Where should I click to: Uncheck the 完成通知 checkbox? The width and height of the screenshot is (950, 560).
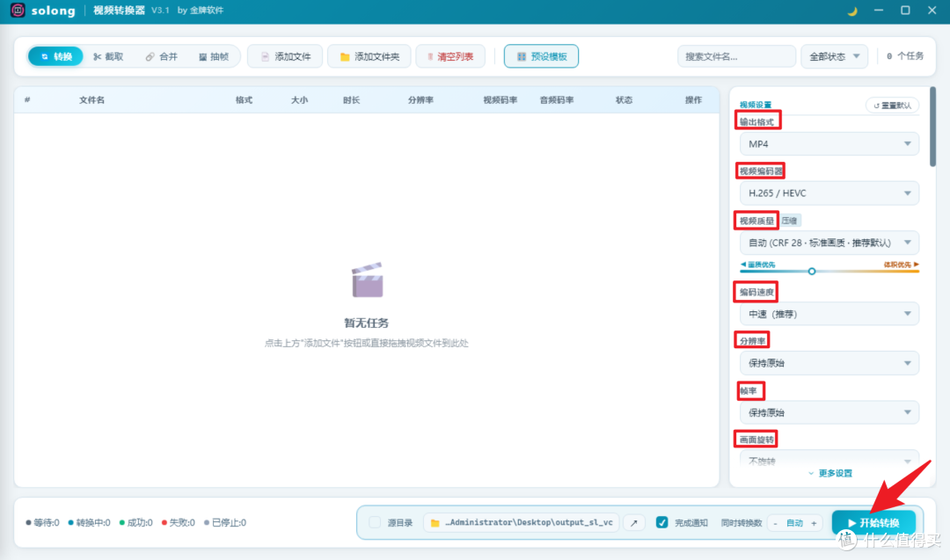click(661, 522)
